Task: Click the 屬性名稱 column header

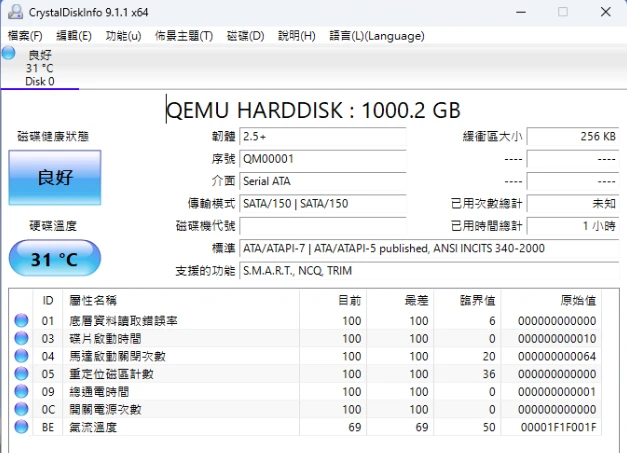Action: point(92,300)
